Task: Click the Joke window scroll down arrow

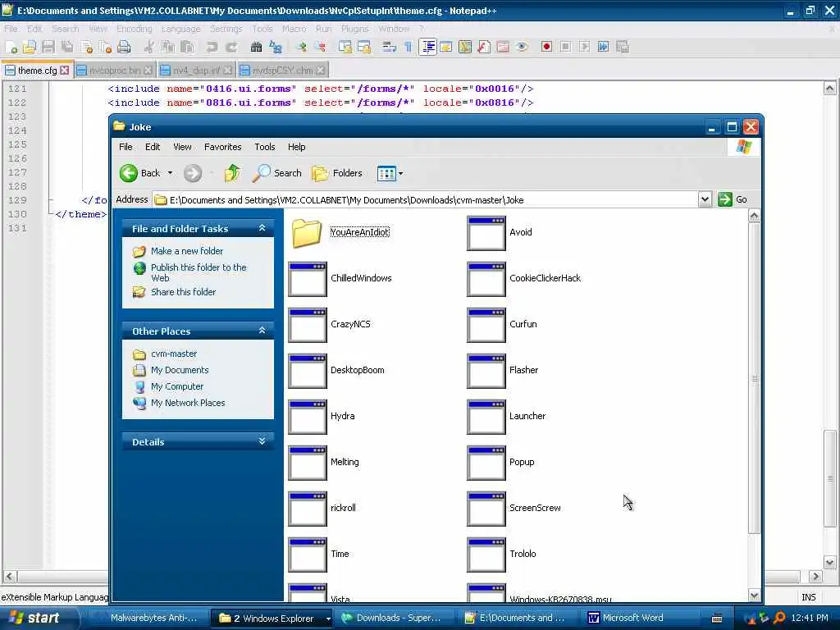Action: [754, 596]
